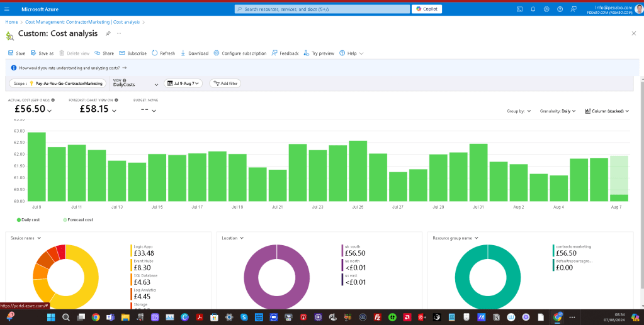The width and height of the screenshot is (644, 325).
Task: Click the Logic Apps £33.48 value
Action: coord(144,253)
